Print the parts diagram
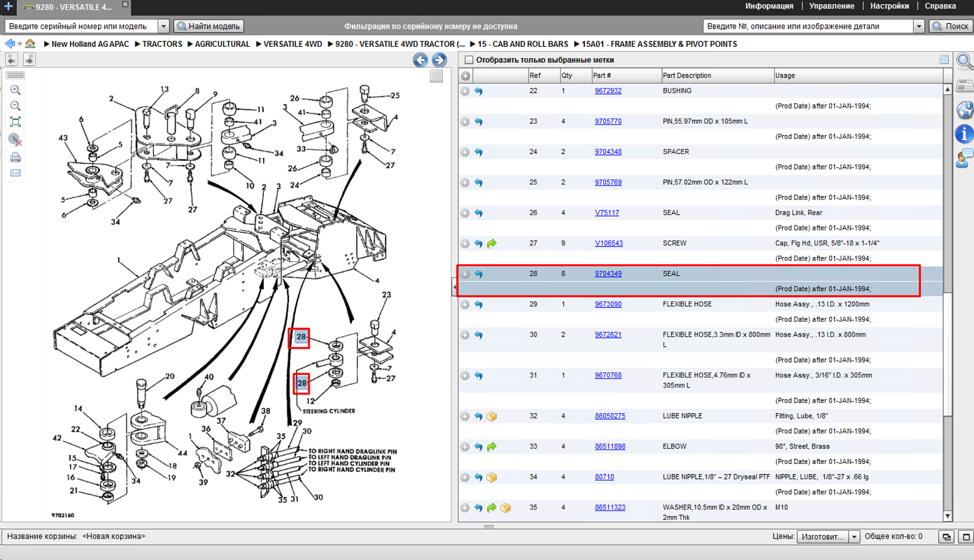 [16, 157]
